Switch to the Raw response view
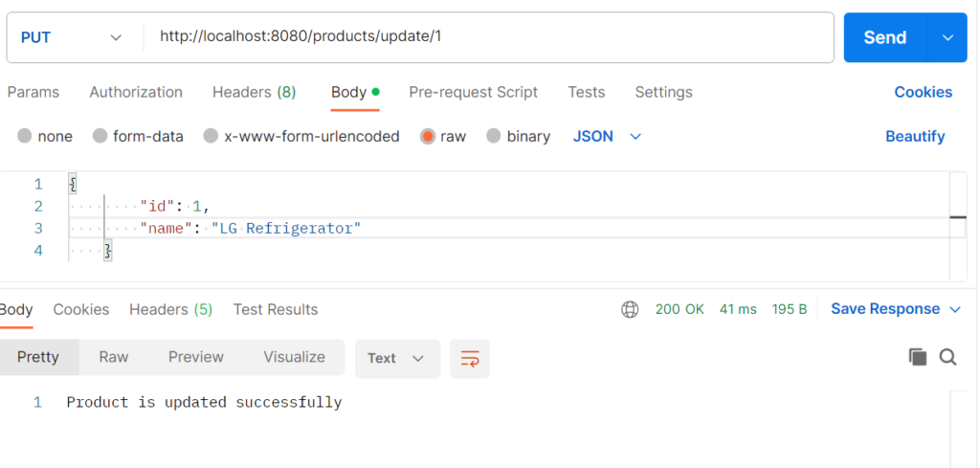Viewport: 980px width, 468px height. tap(114, 357)
